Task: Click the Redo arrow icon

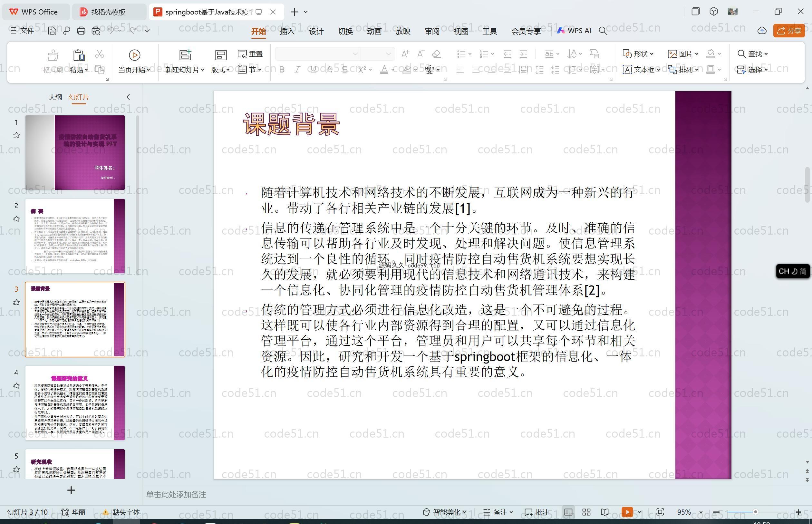Action: pos(132,30)
